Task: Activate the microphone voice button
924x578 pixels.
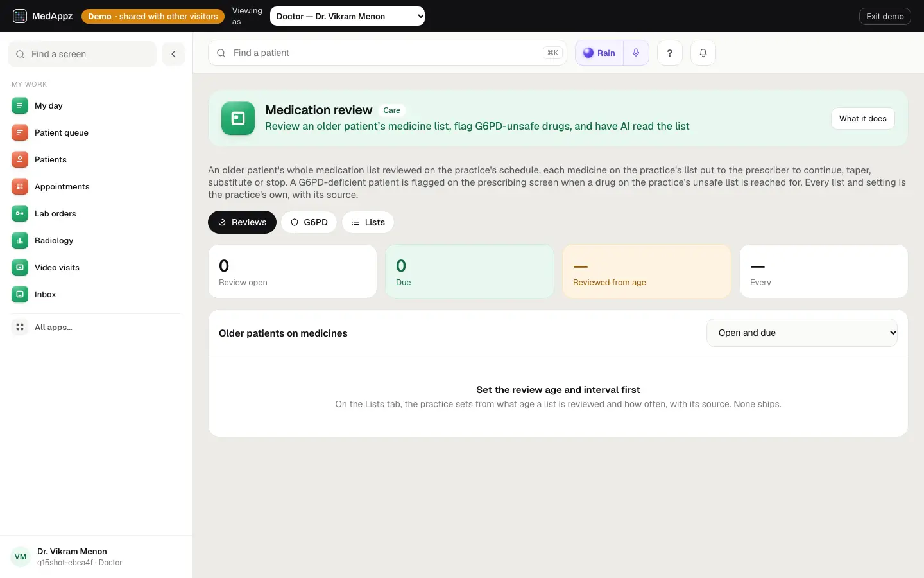Action: click(636, 53)
